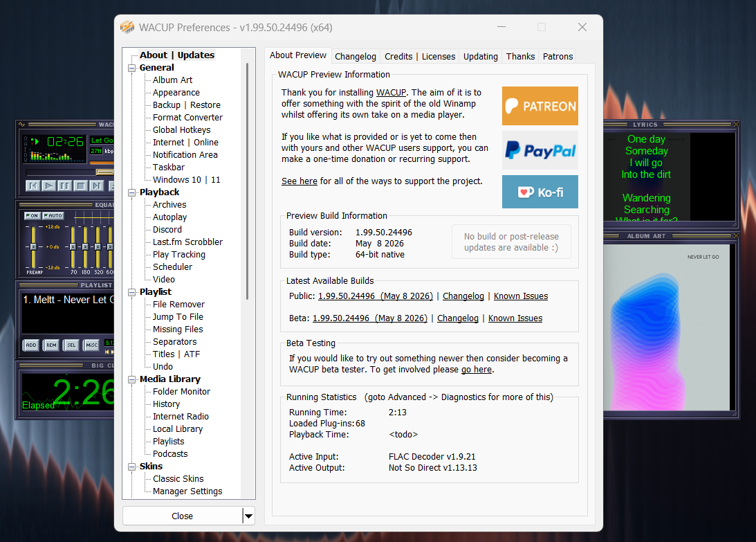The image size is (756, 542).
Task: Open the PayPal donation image button
Action: [x=540, y=150]
